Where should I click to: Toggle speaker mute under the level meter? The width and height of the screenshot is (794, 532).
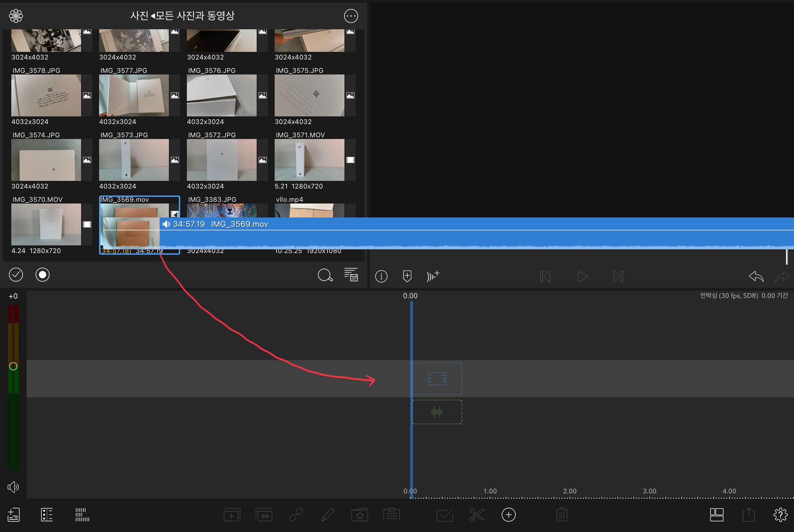click(13, 487)
